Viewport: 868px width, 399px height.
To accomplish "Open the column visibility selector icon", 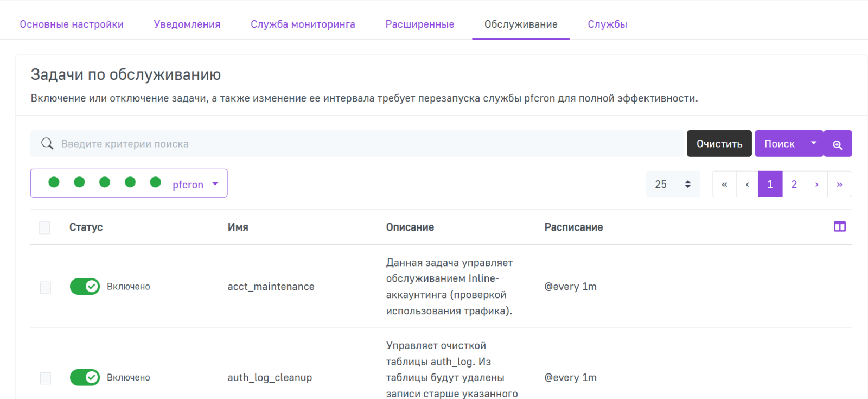I will click(x=839, y=227).
